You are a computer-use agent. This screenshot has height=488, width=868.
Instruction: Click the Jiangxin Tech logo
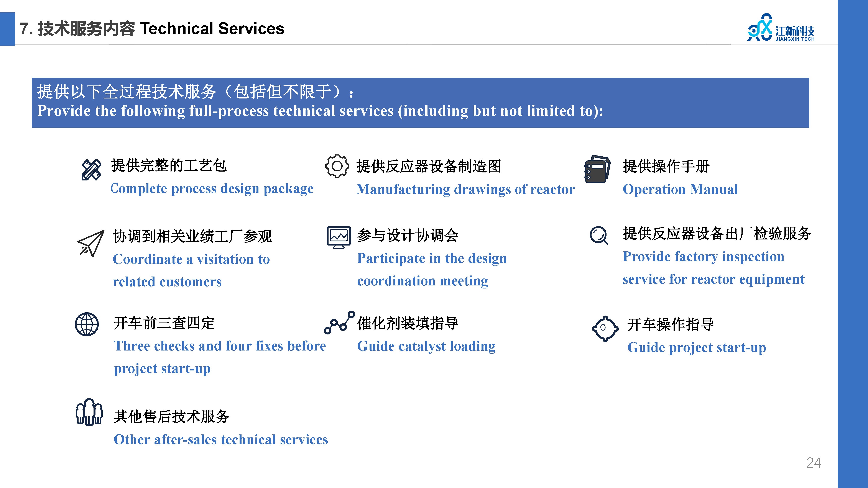pyautogui.click(x=781, y=28)
